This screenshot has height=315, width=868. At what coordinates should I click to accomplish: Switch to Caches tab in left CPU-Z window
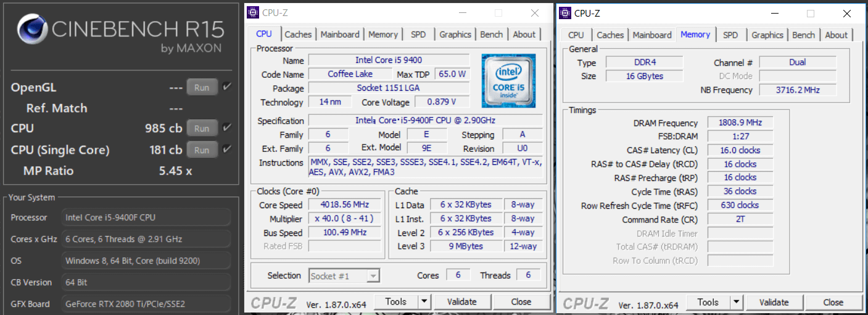[x=299, y=35]
